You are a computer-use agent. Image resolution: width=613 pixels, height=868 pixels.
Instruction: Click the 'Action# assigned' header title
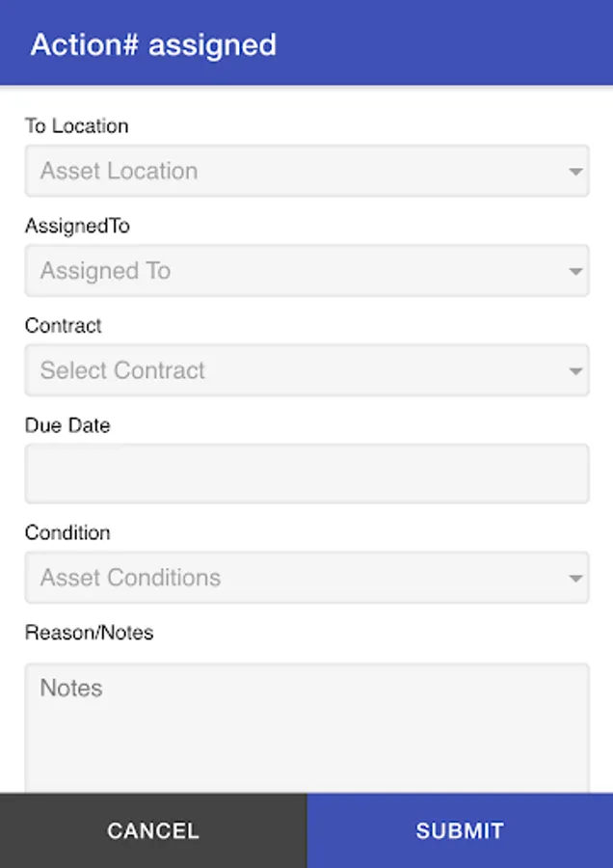pos(153,44)
